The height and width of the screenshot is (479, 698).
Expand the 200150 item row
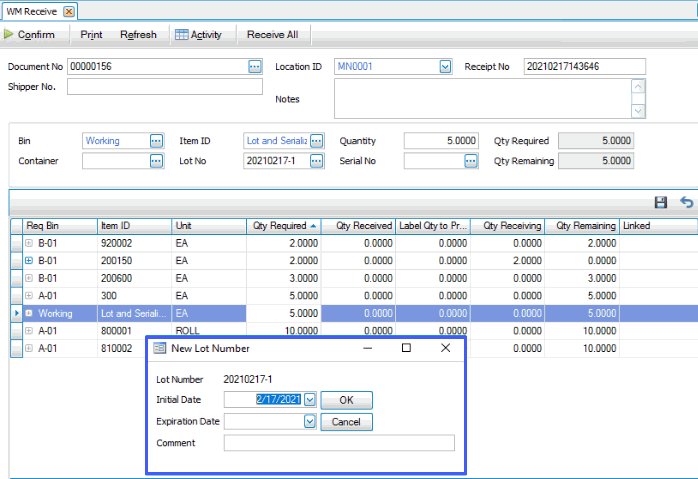(29, 261)
